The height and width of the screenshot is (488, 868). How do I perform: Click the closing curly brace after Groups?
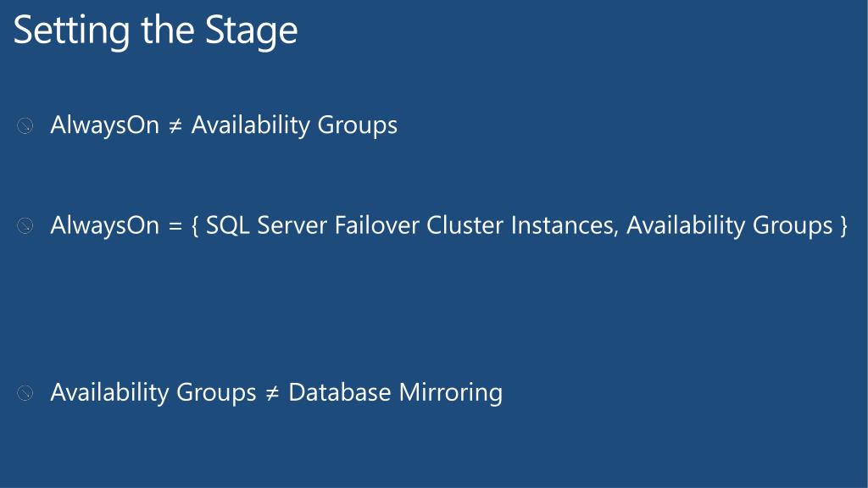[x=843, y=225]
